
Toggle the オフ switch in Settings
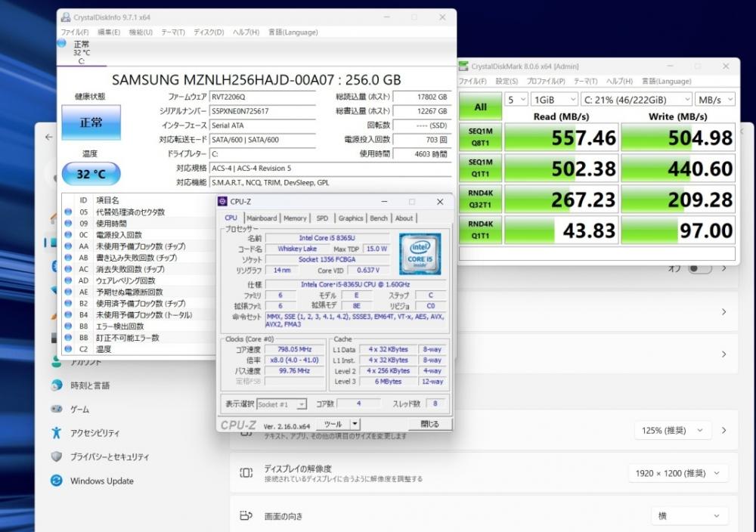pos(700,268)
